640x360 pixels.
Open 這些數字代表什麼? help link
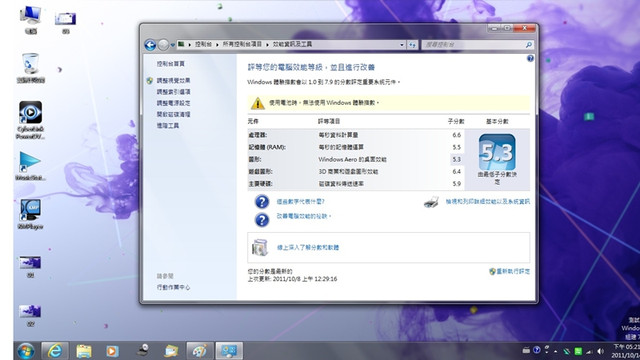pyautogui.click(x=300, y=201)
